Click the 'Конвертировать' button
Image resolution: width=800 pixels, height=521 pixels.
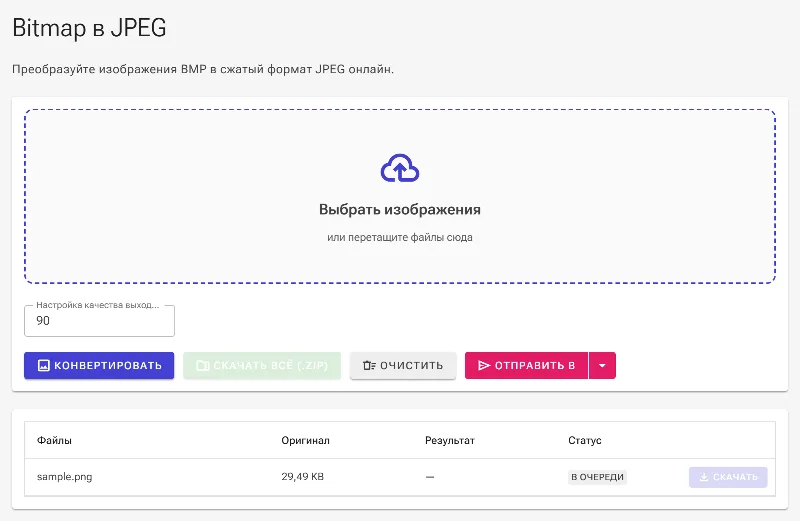pos(99,365)
